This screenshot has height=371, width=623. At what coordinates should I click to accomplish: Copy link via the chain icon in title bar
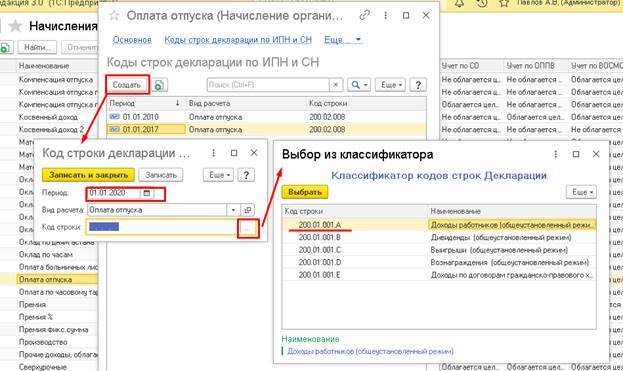pos(364,15)
